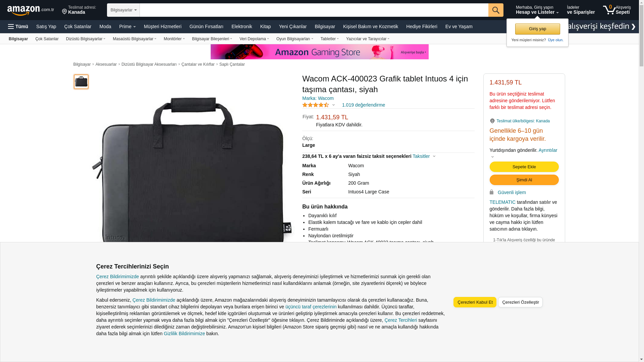
Task: Click the search magnifier button
Action: (x=496, y=10)
